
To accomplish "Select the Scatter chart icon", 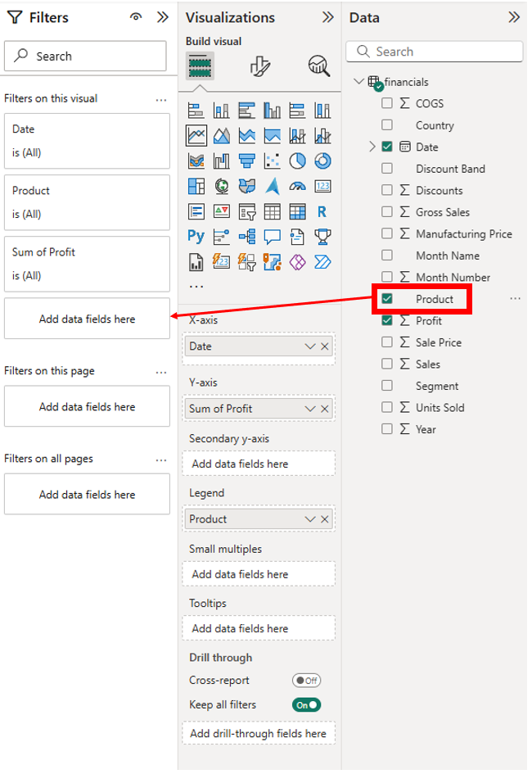I will tap(273, 161).
